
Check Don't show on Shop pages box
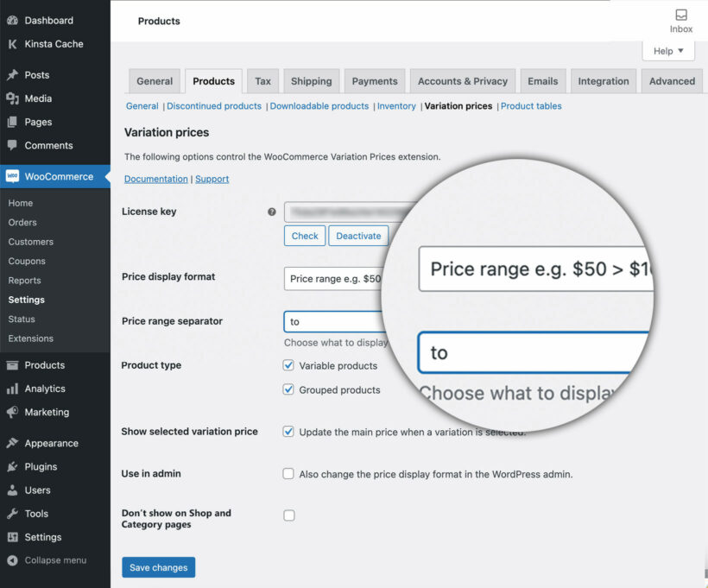point(289,515)
